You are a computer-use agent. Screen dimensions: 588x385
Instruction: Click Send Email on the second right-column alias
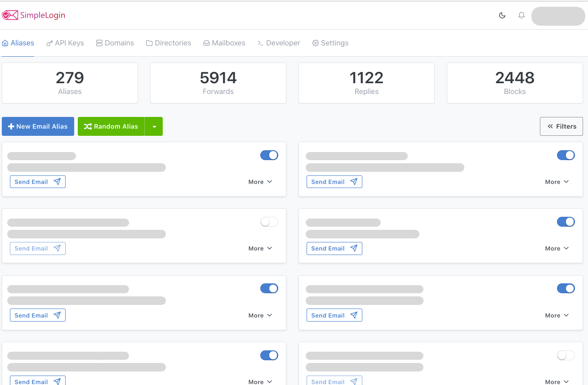[334, 248]
